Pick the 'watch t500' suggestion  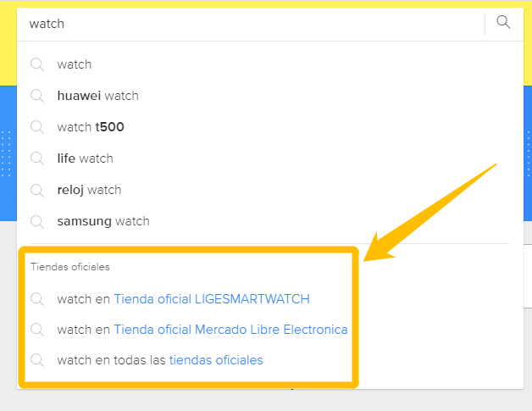91,127
